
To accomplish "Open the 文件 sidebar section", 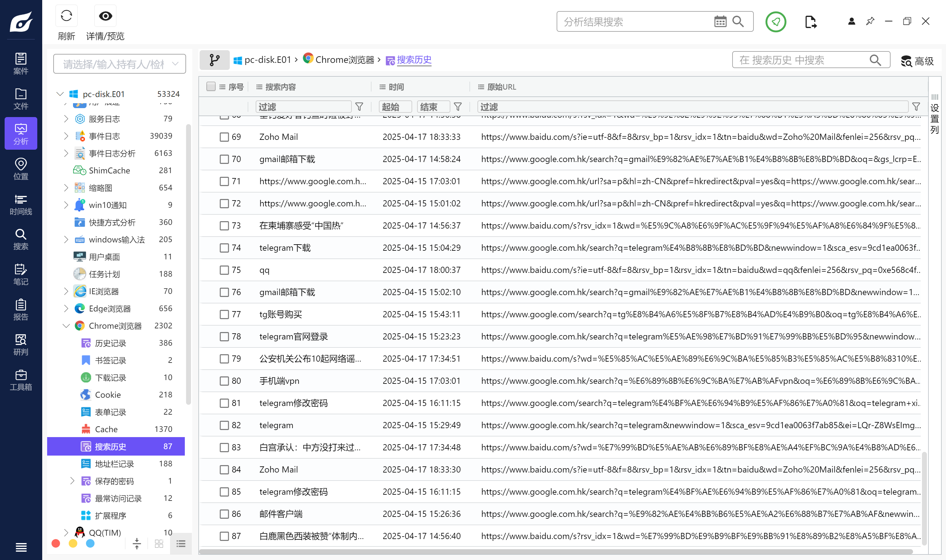I will pos(21,99).
